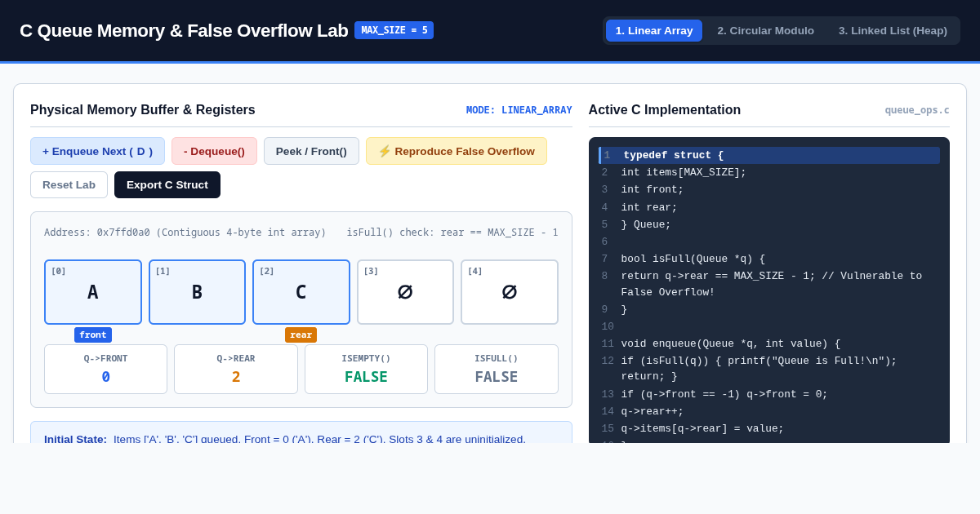
Task: Select empty memory cell [4]
Action: pos(510,292)
